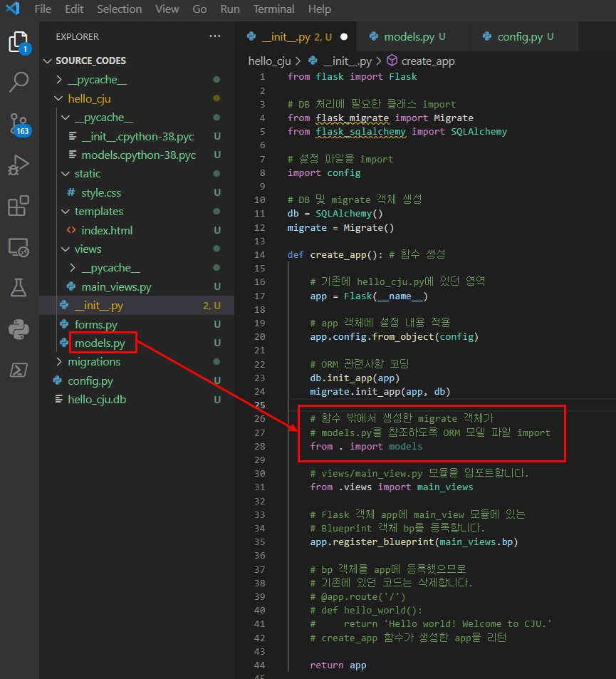Viewport: 616px width, 679px height.
Task: Open the Selection menu
Action: 120,9
